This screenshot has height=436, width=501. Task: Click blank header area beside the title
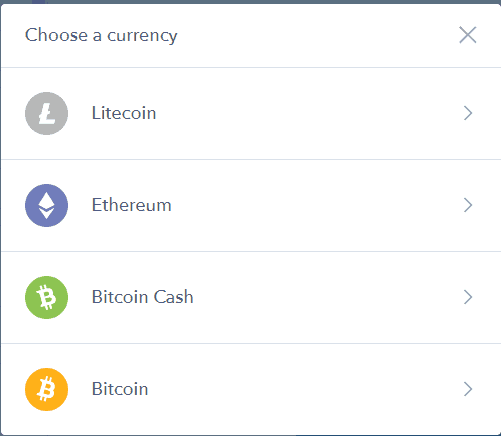(317, 35)
